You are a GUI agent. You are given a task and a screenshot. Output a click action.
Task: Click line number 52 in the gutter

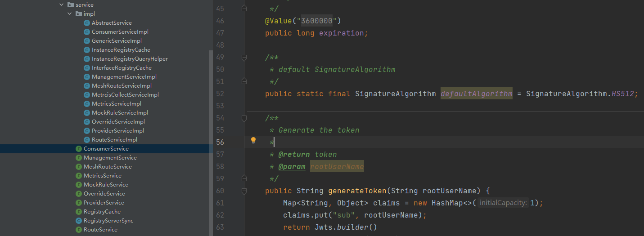(220, 94)
